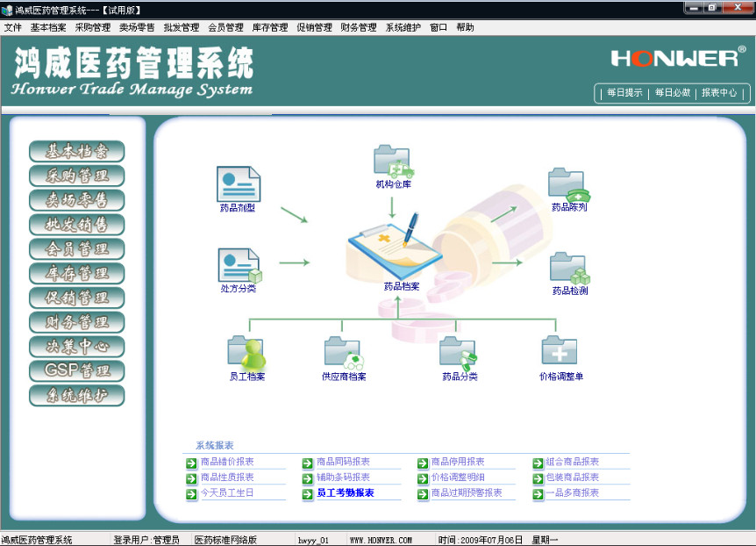Open the 价格调整明细 report link
Screen dimensions: 756x546
(458, 478)
